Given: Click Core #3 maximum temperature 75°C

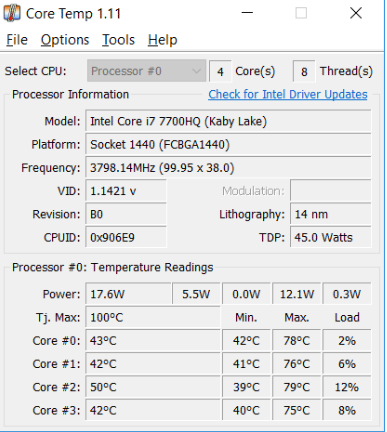Looking at the screenshot, I should 297,410.
